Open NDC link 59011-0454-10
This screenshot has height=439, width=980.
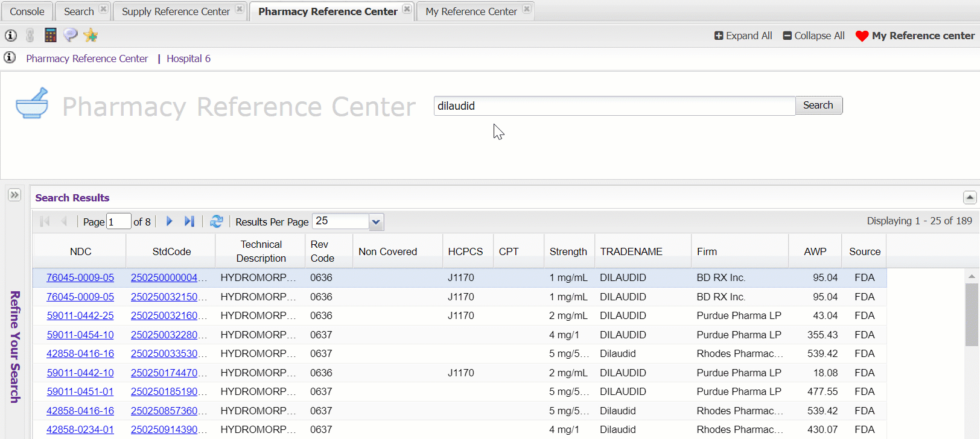pyautogui.click(x=80, y=335)
